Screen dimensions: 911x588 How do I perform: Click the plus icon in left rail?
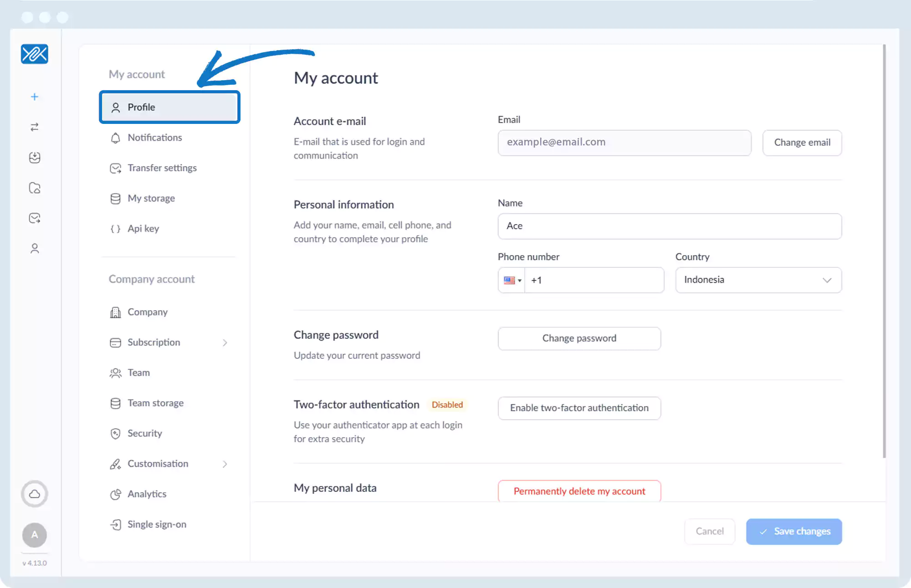(x=35, y=97)
